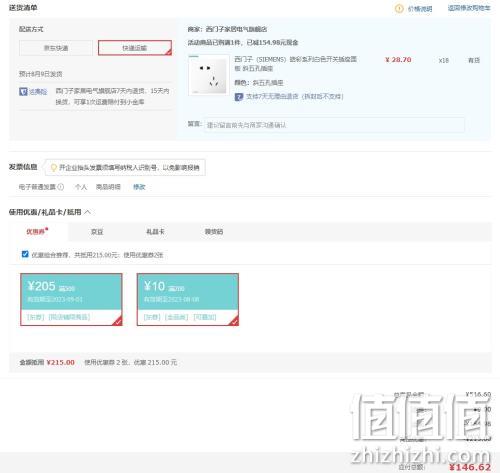Viewport: 500px width, 473px height.
Task: Click the 预计8月9日发货 delivery estimate
Action: click(41, 74)
